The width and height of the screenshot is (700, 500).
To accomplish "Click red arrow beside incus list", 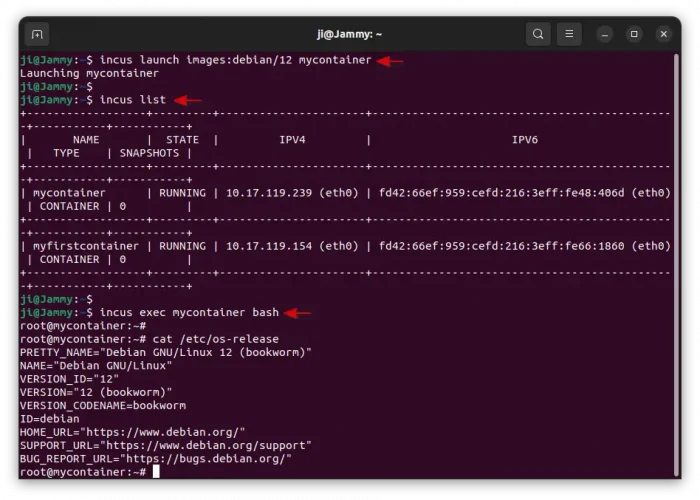I will pos(188,100).
